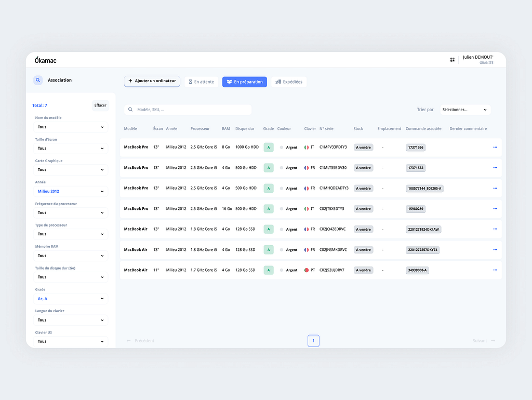Expand the Nom du modèle dropdown
This screenshot has height=400, width=532.
71,127
